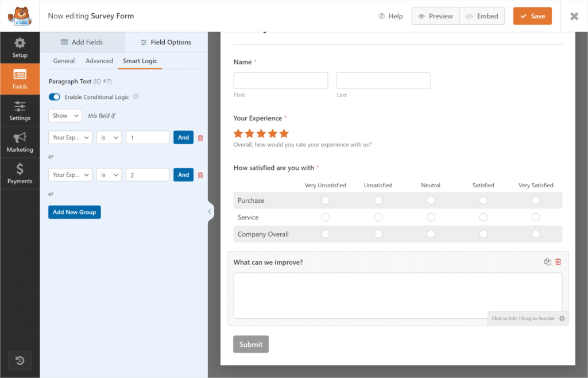Open revision history via bottom-left clock icon
The width and height of the screenshot is (588, 378).
pyautogui.click(x=20, y=360)
